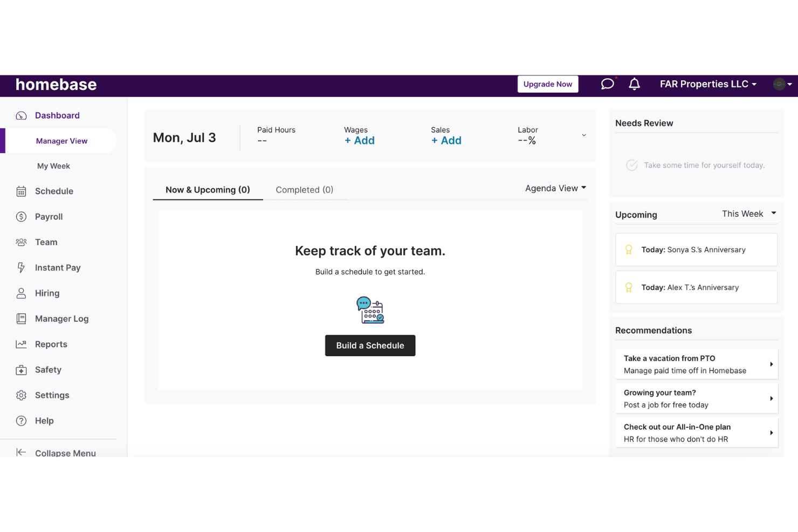798x532 pixels.
Task: Click the Manager Log notebook icon
Action: pos(21,319)
